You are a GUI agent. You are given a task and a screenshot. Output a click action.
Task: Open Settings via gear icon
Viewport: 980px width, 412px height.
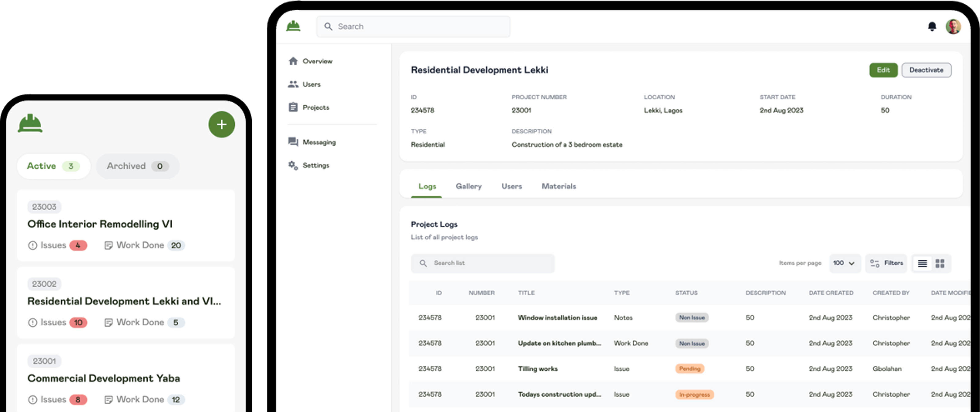pyautogui.click(x=293, y=165)
